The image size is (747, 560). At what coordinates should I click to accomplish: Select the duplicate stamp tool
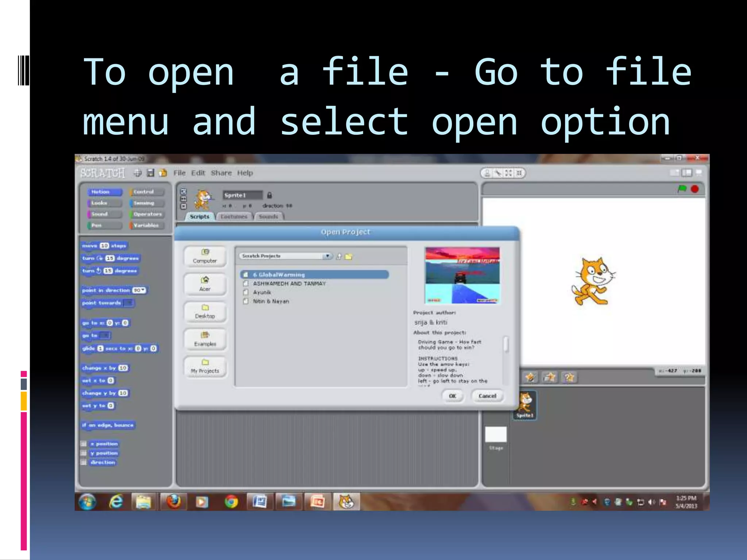pos(487,173)
